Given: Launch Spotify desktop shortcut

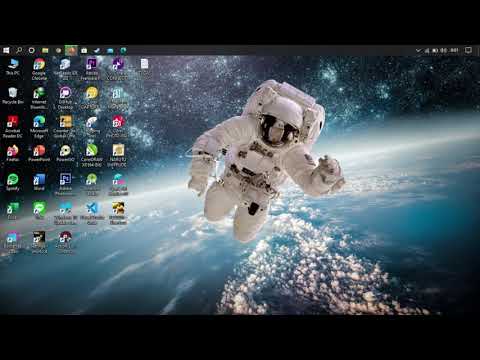Looking at the screenshot, I should pos(13,182).
